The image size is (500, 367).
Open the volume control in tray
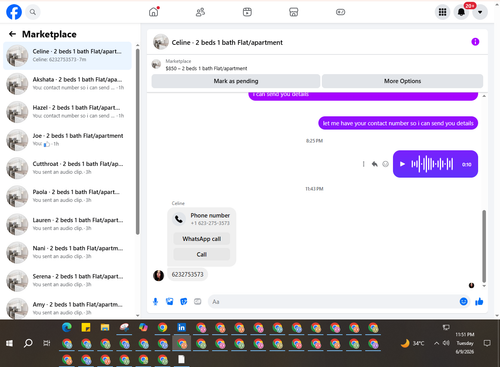pos(446,343)
